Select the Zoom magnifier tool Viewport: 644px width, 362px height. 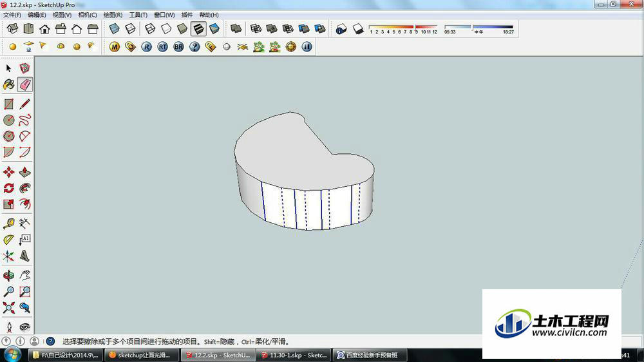click(x=8, y=291)
